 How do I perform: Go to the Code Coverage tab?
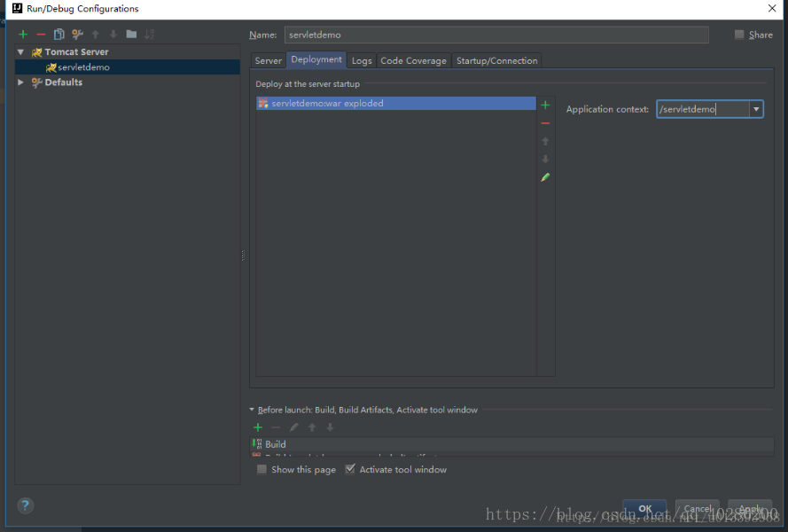(413, 60)
